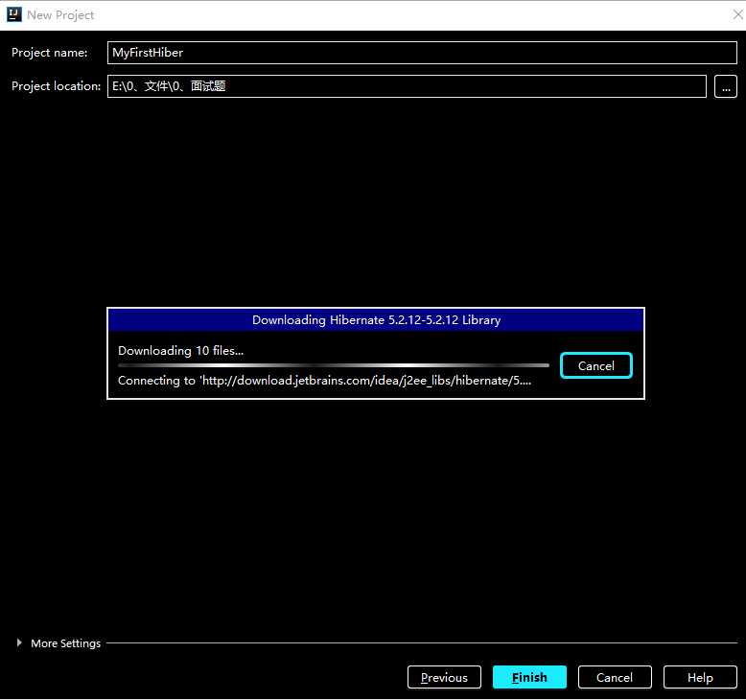Click Finish to create the project
Image resolution: width=746 pixels, height=700 pixels.
[x=529, y=677]
